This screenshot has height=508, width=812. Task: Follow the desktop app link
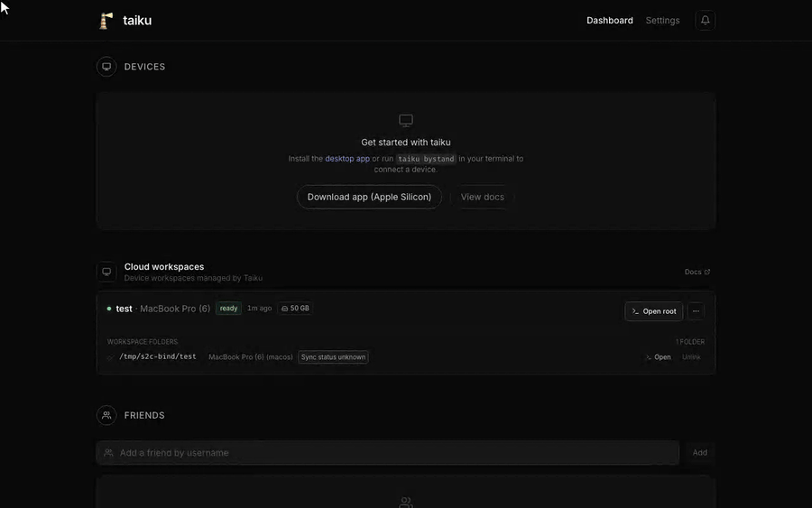347,159
